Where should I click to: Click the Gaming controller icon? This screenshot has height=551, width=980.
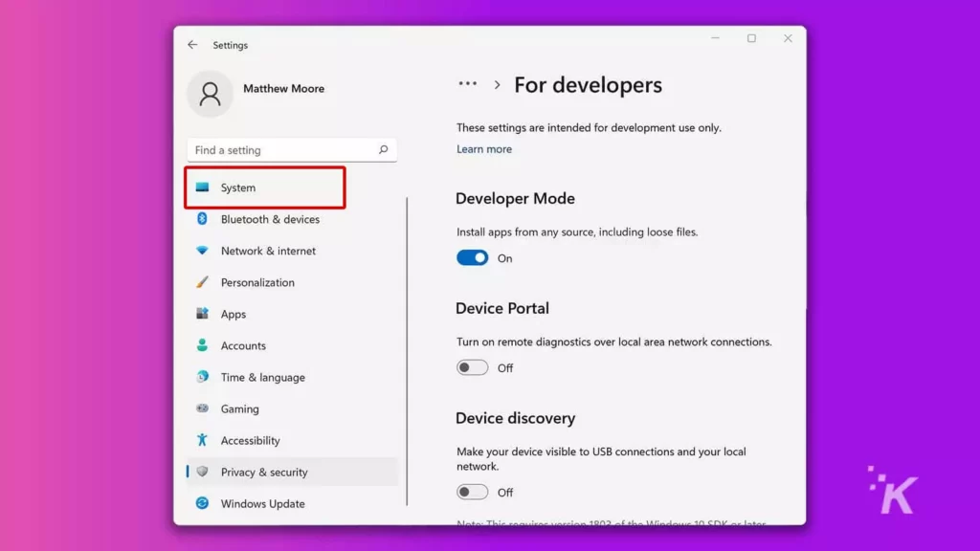coord(202,408)
